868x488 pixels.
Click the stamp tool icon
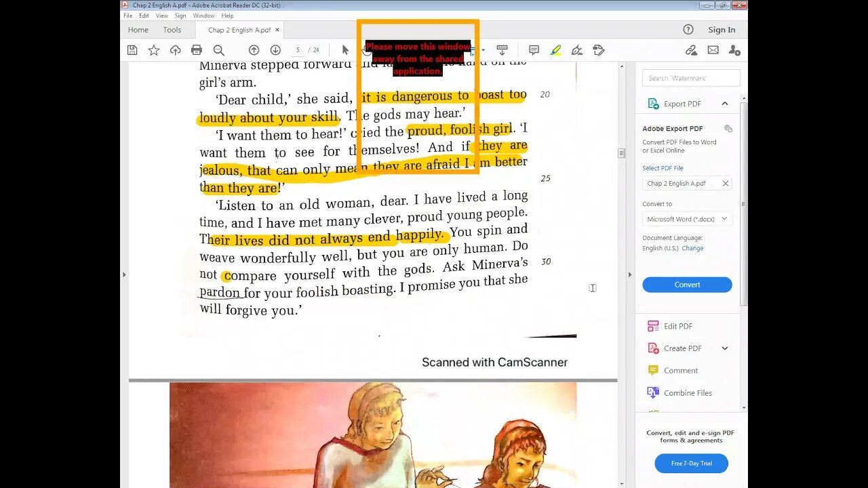pos(599,50)
